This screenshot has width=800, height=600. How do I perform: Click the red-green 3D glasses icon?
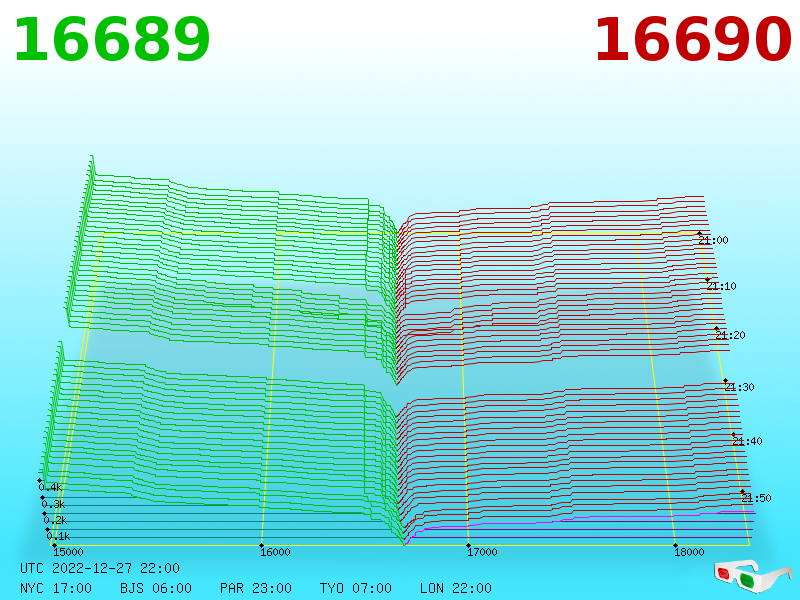(753, 577)
